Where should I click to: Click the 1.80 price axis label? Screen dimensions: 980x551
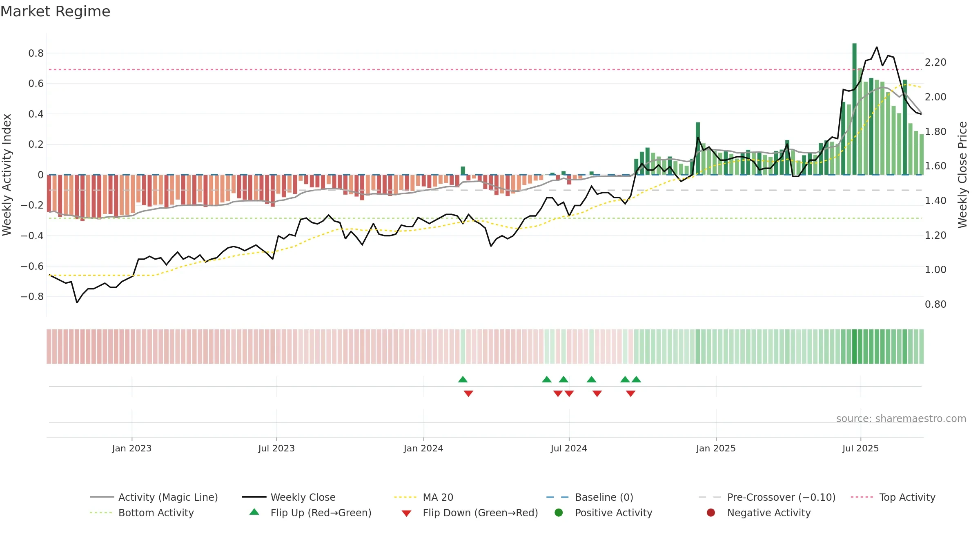[x=935, y=131]
